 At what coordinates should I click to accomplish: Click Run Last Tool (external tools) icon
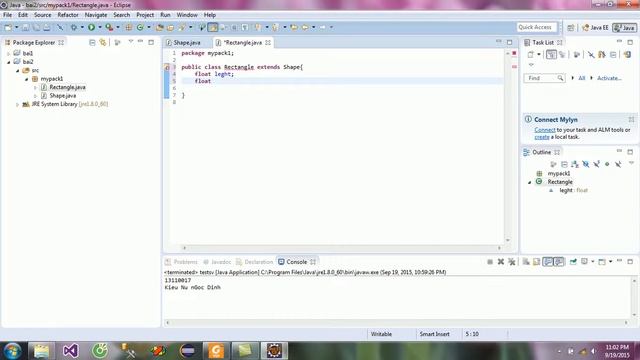point(109,27)
